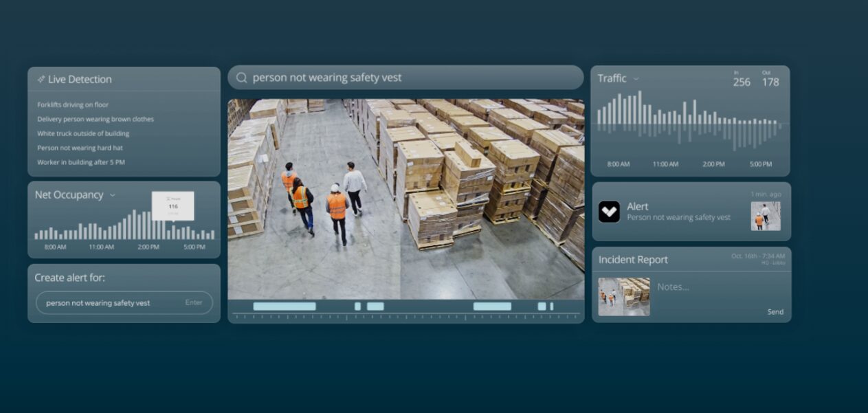Select 'Forklifts driving on floor' detection

(x=73, y=104)
